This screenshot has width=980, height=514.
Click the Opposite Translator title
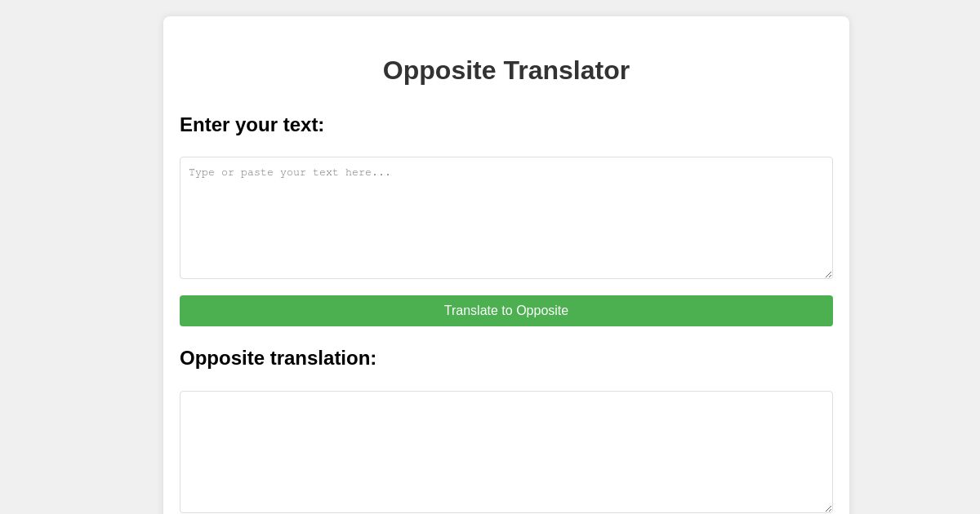point(506,70)
